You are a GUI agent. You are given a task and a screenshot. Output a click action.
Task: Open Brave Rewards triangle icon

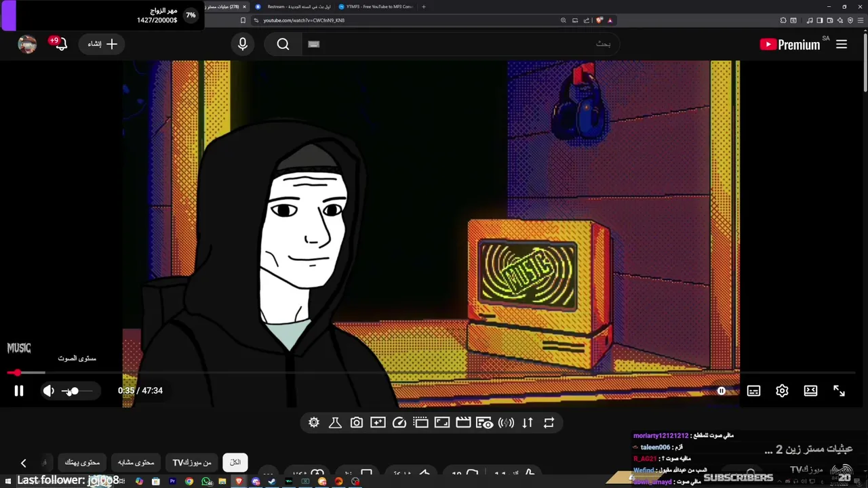coord(610,20)
